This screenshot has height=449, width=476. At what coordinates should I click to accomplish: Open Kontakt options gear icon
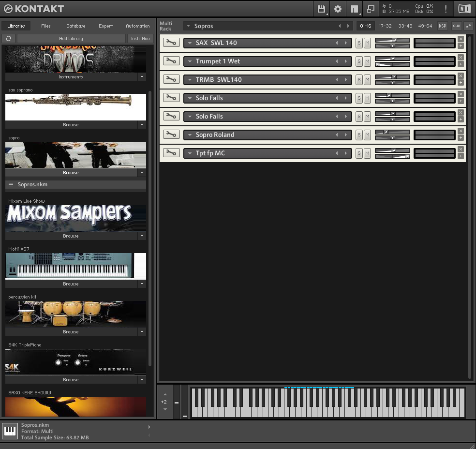tap(338, 9)
